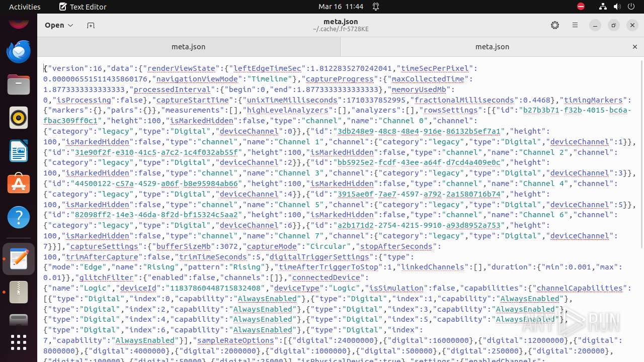This screenshot has height=362, width=644.
Task: Launch Files from the dock
Action: 19,84
